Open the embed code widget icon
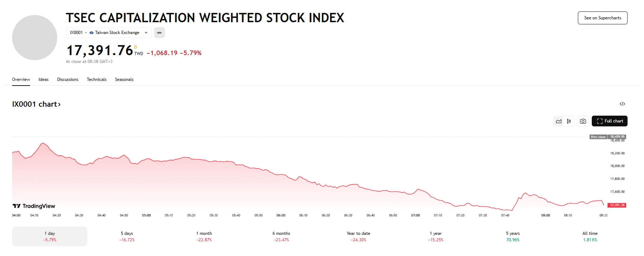The width and height of the screenshot is (644, 256). tap(622, 104)
